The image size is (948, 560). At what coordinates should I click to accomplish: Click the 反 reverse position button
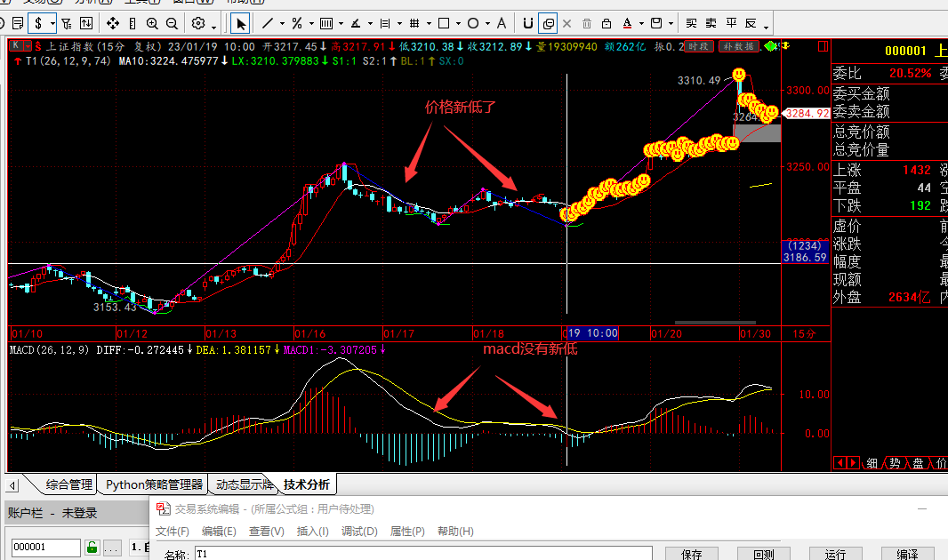751,23
